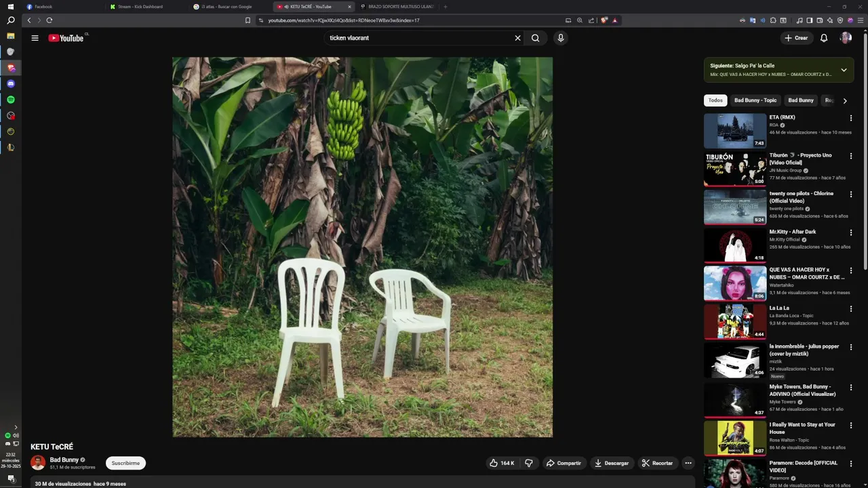Reload the current page

[x=49, y=20]
